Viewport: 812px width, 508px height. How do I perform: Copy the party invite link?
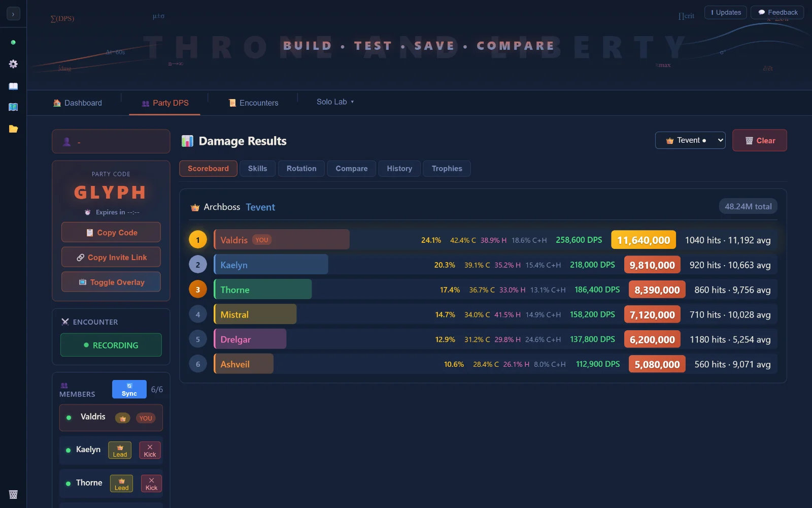click(x=111, y=257)
